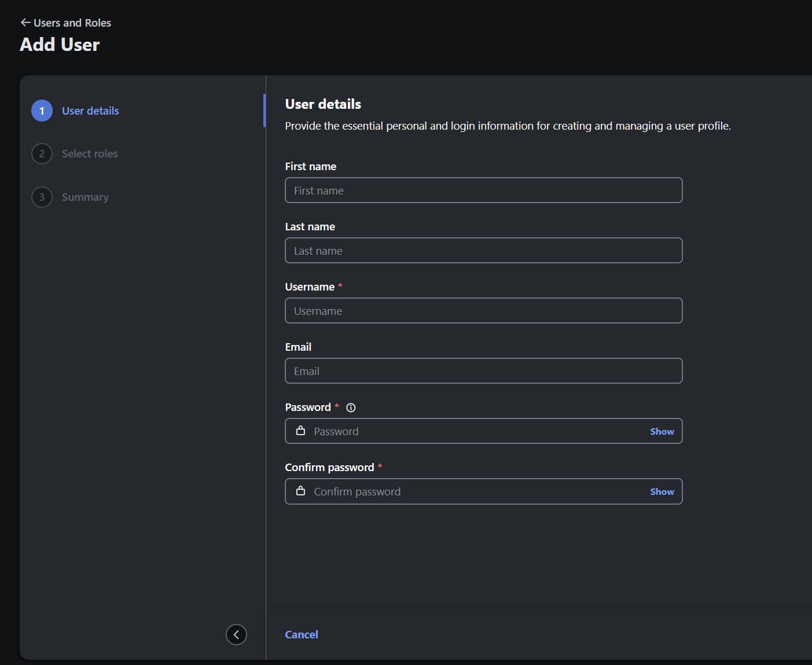Screen dimensions: 812x665
Task: Click the User details section heading
Action: 323,104
